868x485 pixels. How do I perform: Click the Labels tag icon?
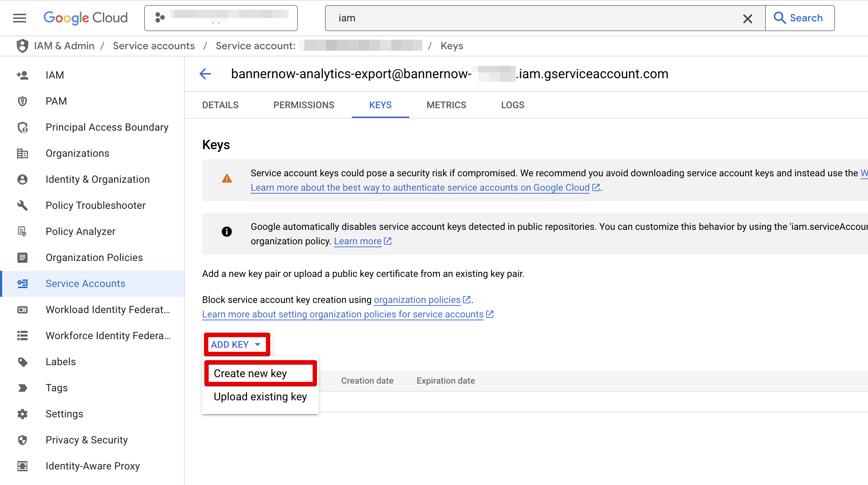(22, 362)
